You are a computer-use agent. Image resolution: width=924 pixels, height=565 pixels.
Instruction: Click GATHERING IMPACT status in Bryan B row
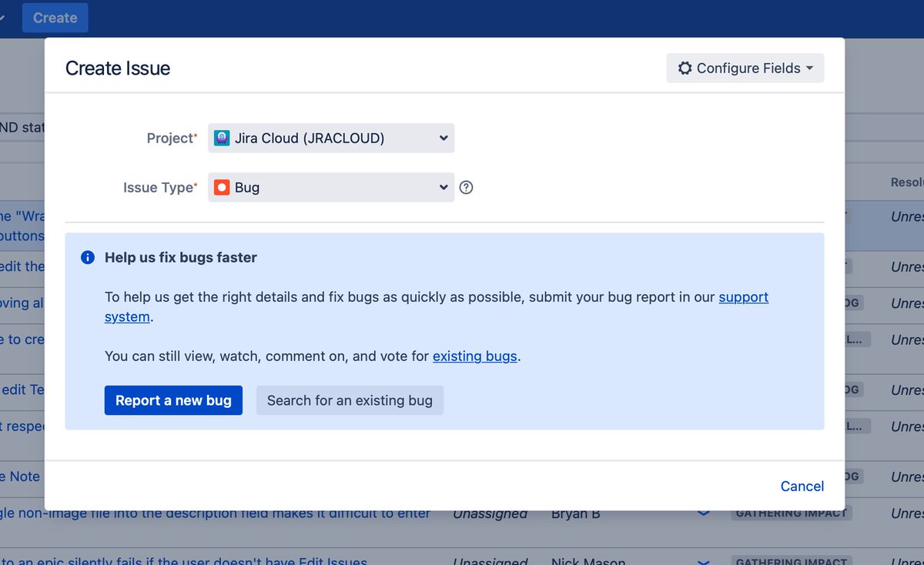791,513
